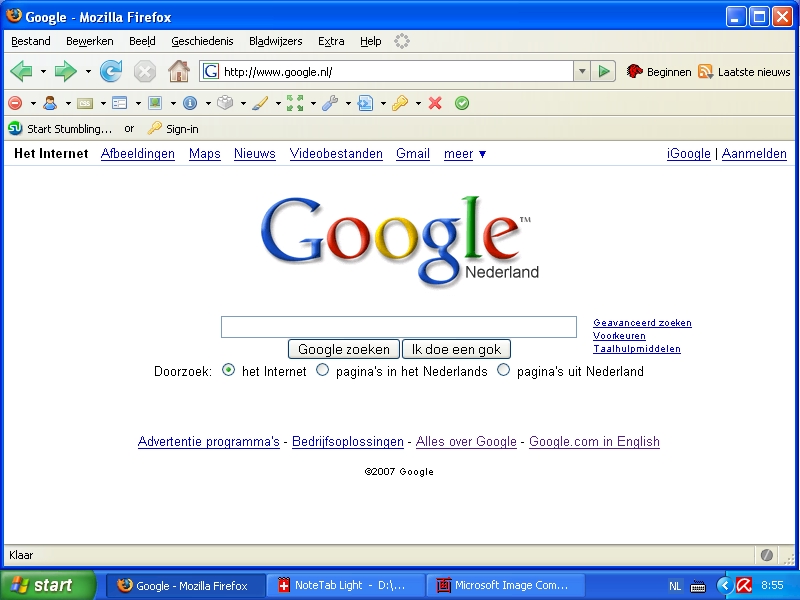The image size is (800, 600).
Task: Open the Gmail link
Action: click(413, 154)
